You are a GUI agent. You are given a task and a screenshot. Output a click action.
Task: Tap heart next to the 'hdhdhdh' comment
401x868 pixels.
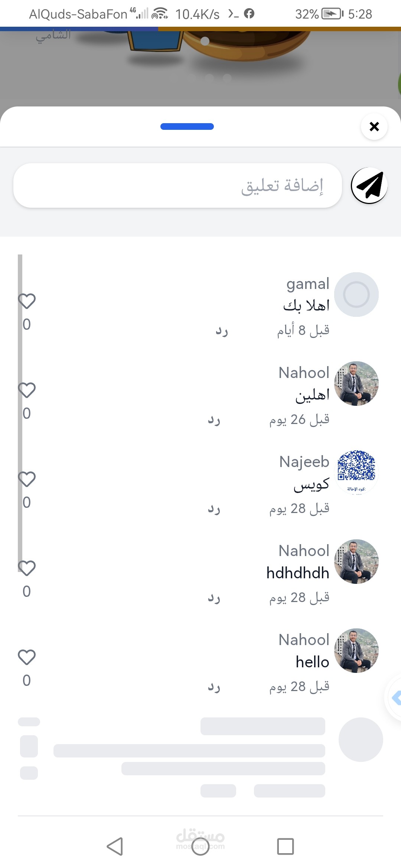[27, 568]
